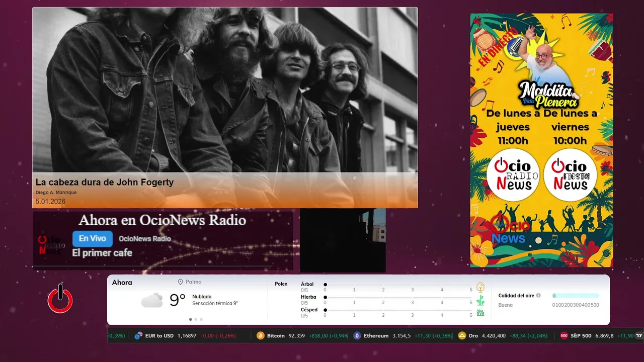This screenshot has height=362, width=644.
Task: Click the info icon beside Calidad del aire
Action: point(538,296)
